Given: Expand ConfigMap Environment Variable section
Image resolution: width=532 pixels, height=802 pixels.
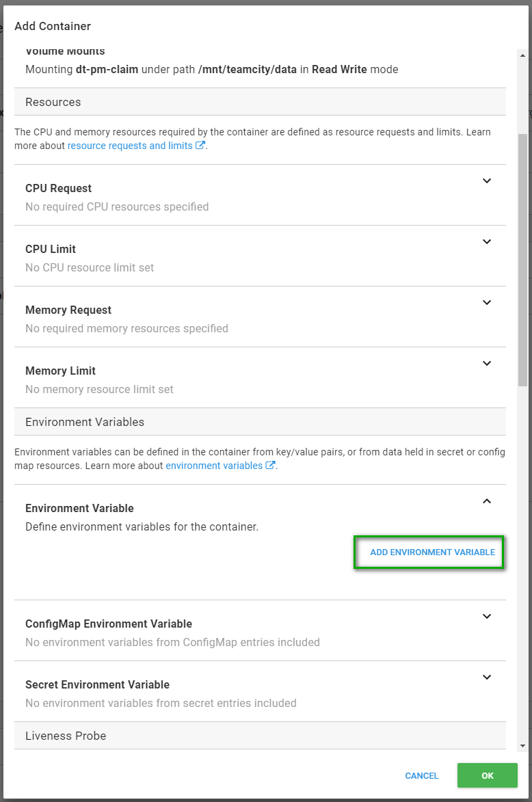Looking at the screenshot, I should pyautogui.click(x=487, y=617).
